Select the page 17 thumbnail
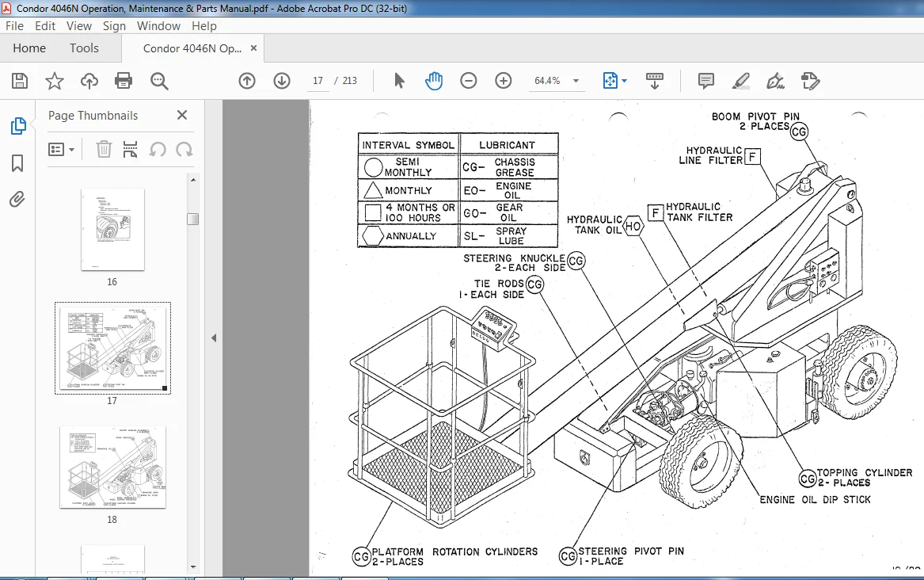This screenshot has height=580, width=924. [112, 348]
